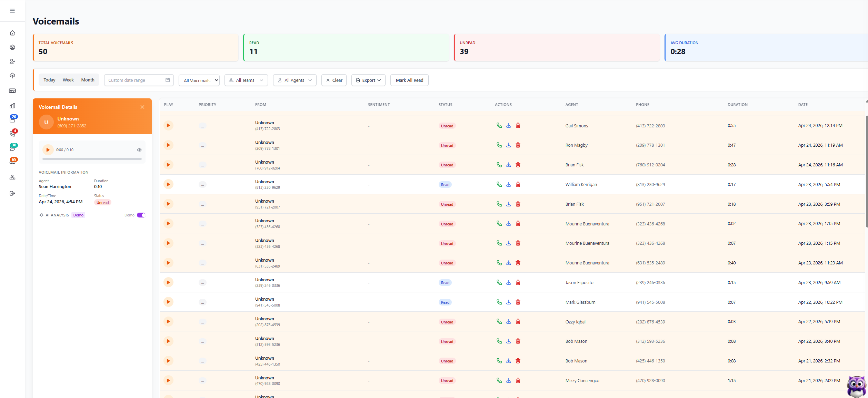The image size is (868, 398).
Task: Delete the William Kerrigan voicemail
Action: [518, 184]
